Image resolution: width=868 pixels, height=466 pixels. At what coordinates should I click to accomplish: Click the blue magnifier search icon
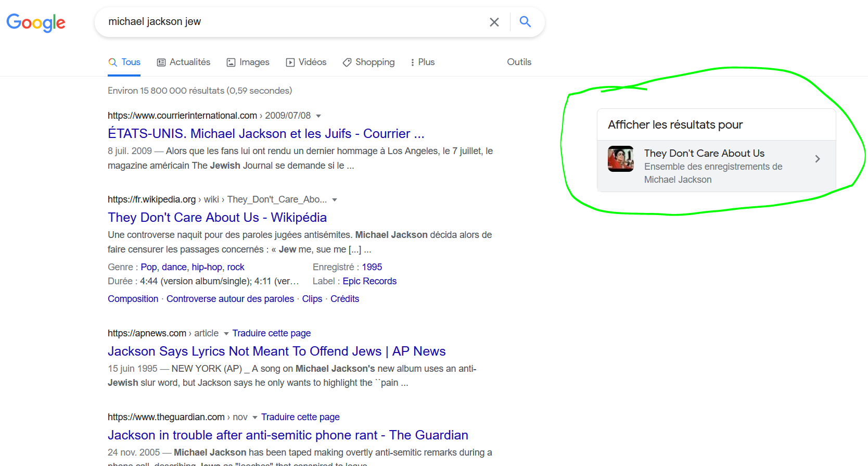point(526,22)
